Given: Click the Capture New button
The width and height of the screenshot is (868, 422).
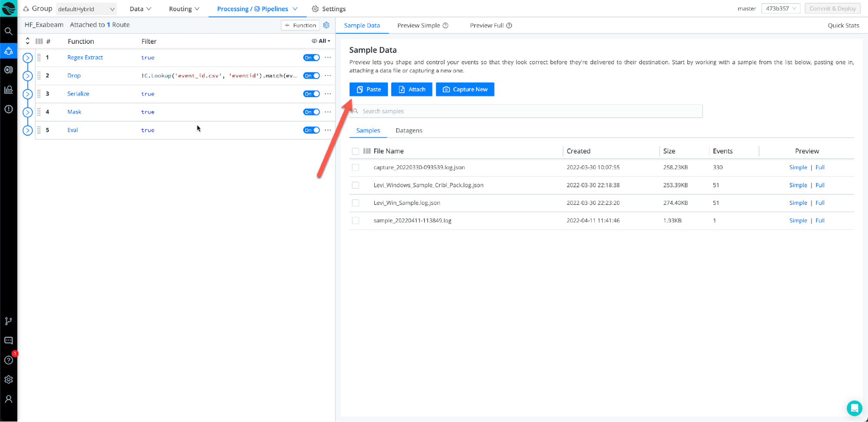Looking at the screenshot, I should pos(465,89).
